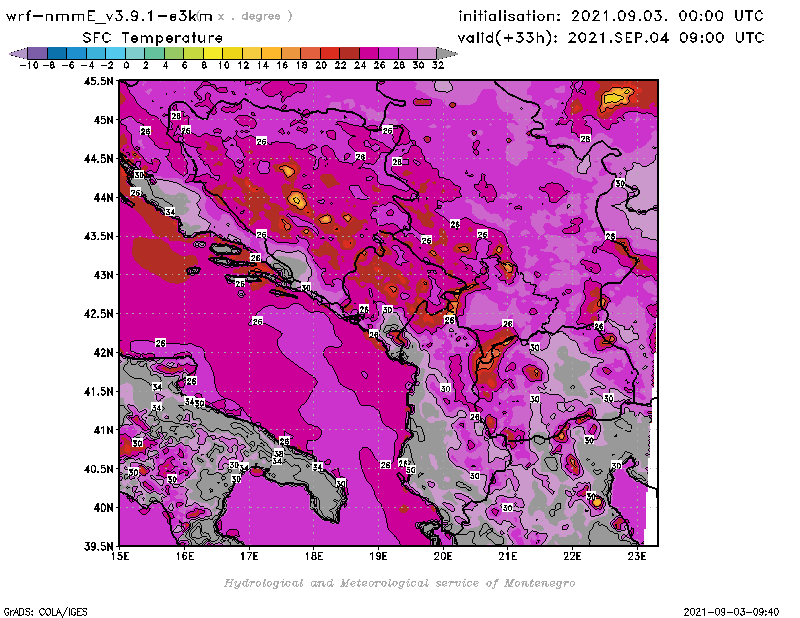800x618 pixels.
Task: Click the sky-blue swatch between -2 and 0
Action: [x=115, y=53]
